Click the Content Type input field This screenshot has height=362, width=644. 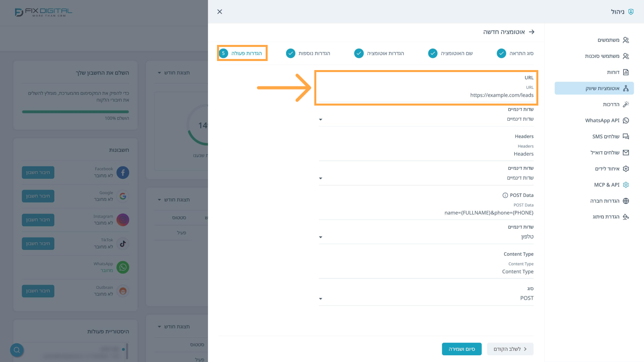point(426,272)
